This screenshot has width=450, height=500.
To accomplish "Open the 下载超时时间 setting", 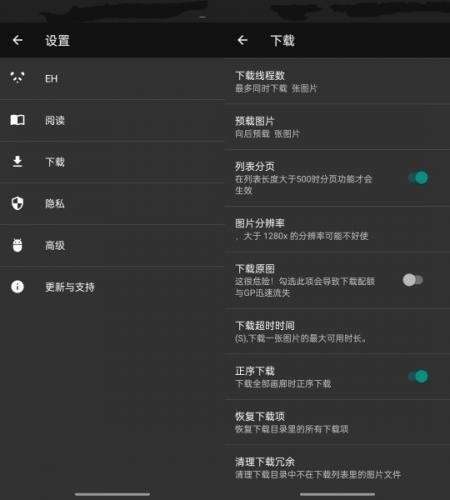I will (337, 332).
